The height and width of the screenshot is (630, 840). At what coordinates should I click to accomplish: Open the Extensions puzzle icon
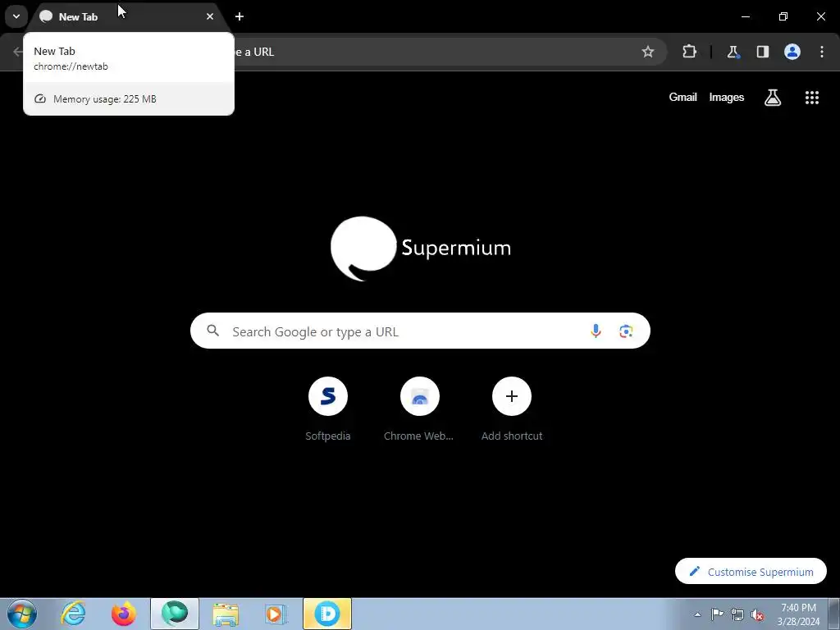[x=689, y=52]
